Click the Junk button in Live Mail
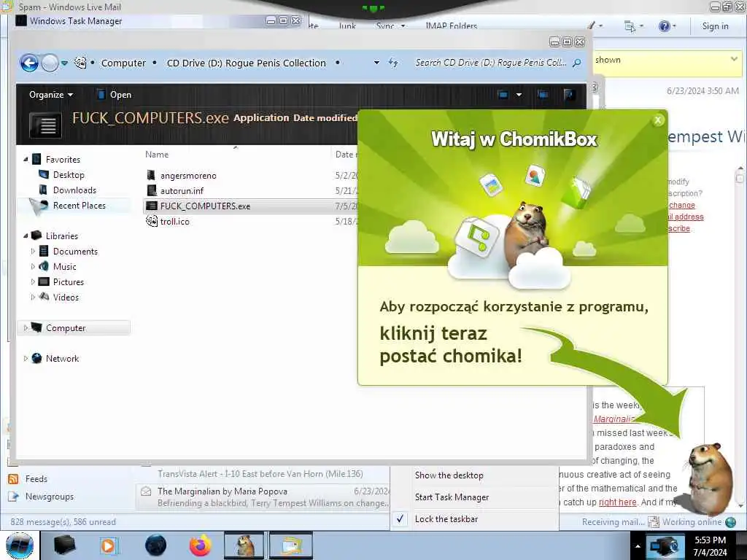The width and height of the screenshot is (747, 560). pyautogui.click(x=347, y=26)
